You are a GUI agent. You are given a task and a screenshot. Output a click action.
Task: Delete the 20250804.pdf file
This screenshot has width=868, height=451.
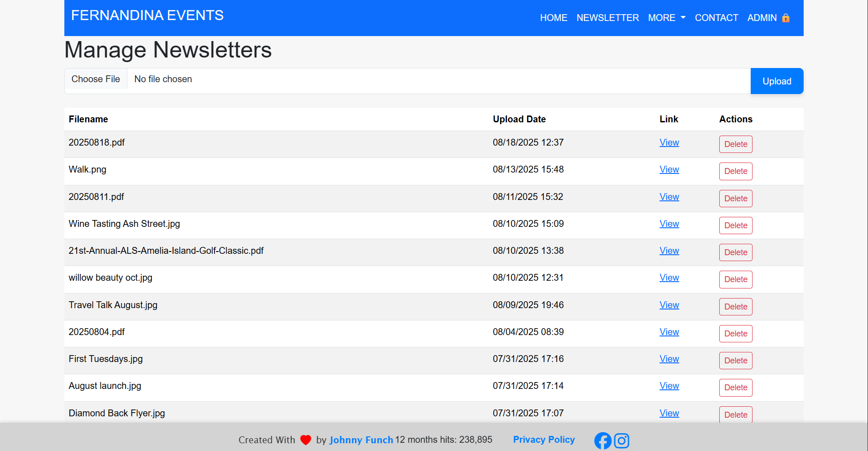tap(736, 334)
